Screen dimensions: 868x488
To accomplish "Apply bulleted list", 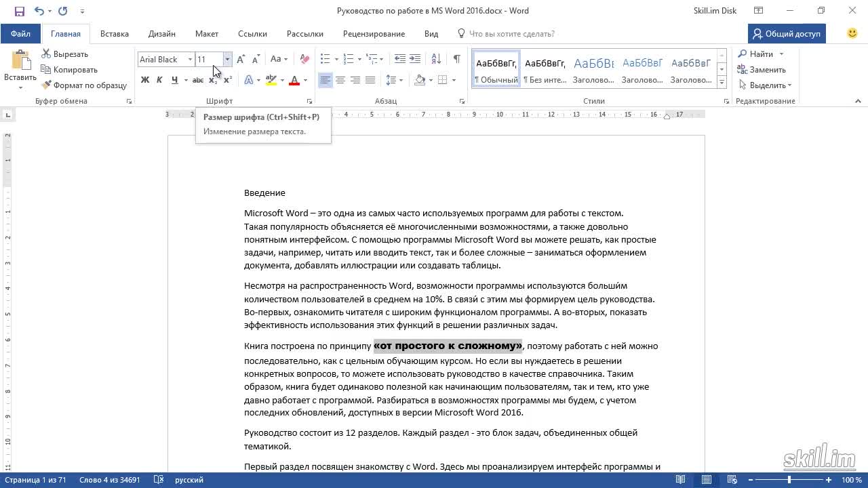I will pyautogui.click(x=325, y=60).
